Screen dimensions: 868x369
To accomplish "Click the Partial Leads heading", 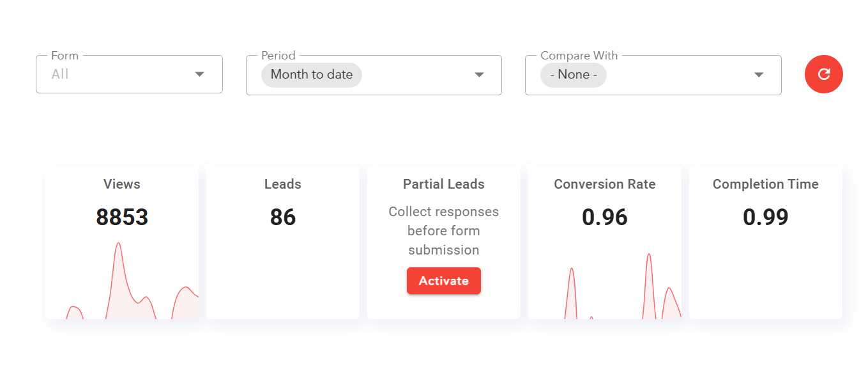I will [444, 184].
